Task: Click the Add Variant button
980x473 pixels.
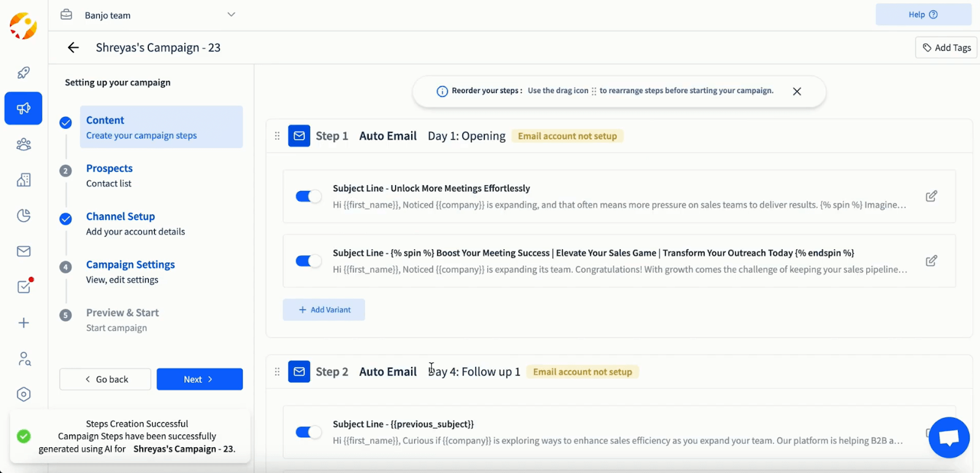Action: [x=324, y=310]
